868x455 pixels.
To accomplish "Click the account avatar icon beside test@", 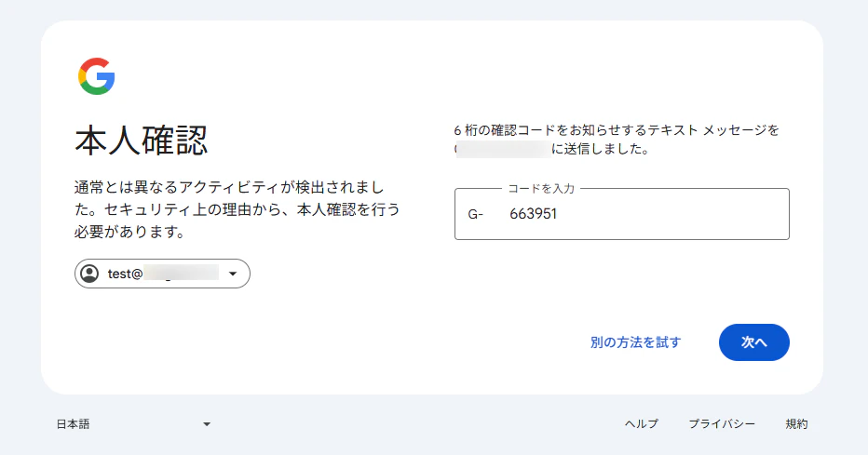I will (x=89, y=274).
